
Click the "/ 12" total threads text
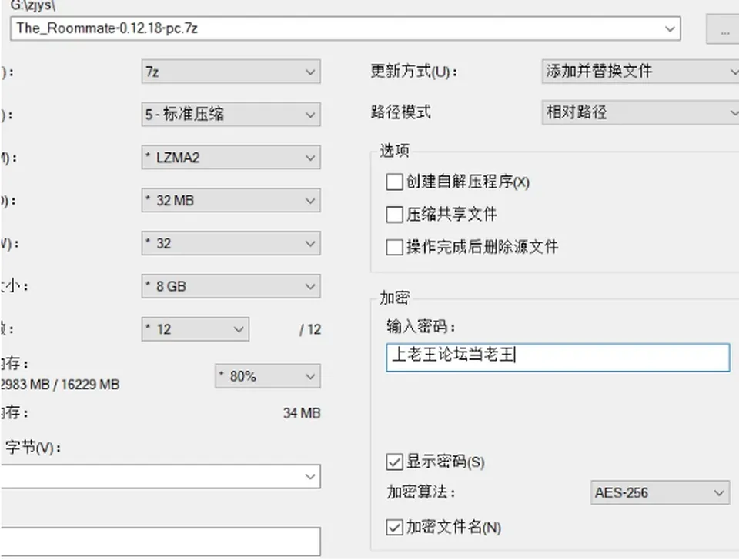[310, 329]
